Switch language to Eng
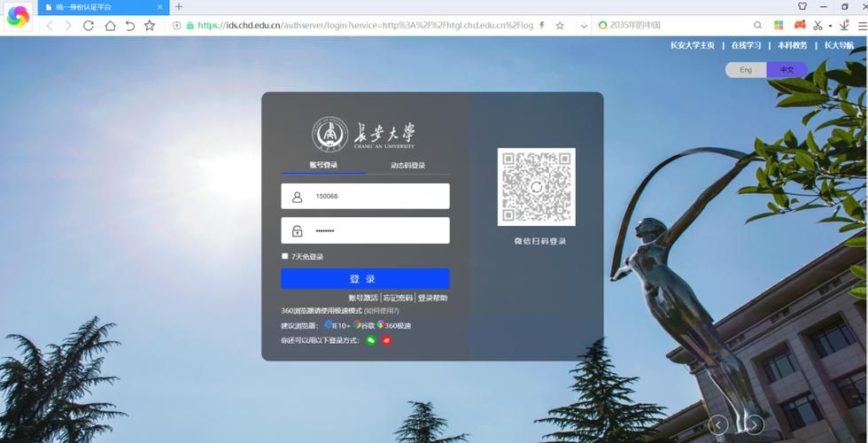This screenshot has width=868, height=443. click(746, 70)
